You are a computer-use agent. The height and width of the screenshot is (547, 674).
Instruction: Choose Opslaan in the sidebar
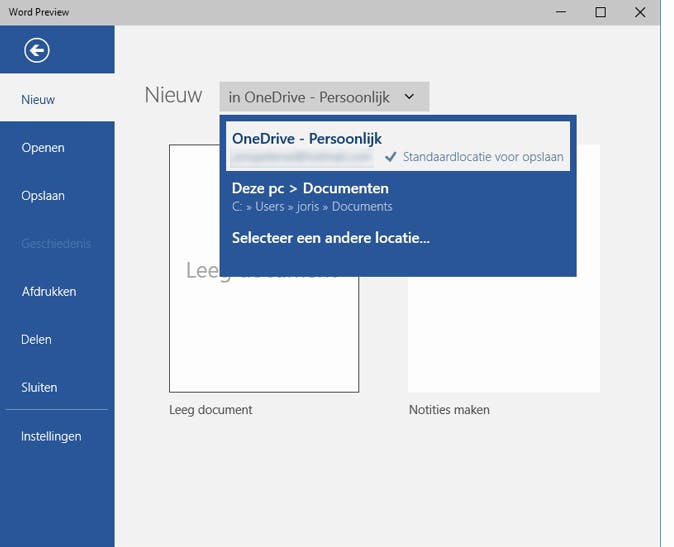[57, 196]
